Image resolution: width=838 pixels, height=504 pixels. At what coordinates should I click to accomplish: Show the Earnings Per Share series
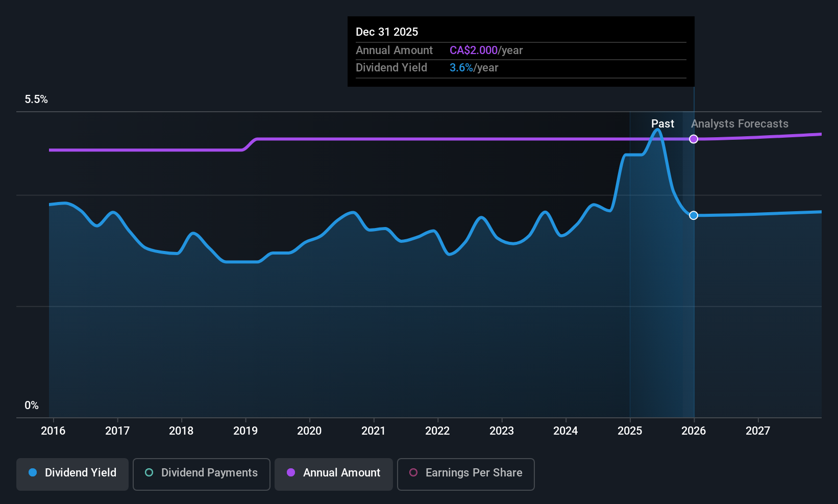click(x=465, y=474)
